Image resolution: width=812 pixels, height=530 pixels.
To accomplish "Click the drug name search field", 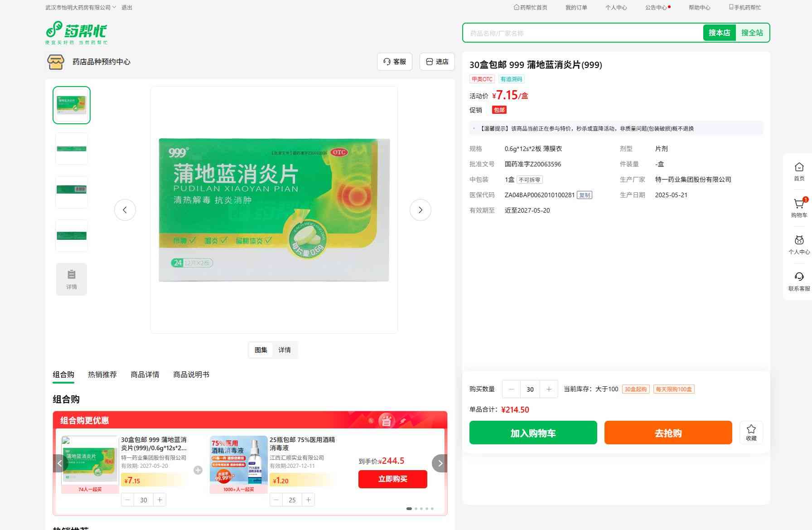I will tap(582, 33).
